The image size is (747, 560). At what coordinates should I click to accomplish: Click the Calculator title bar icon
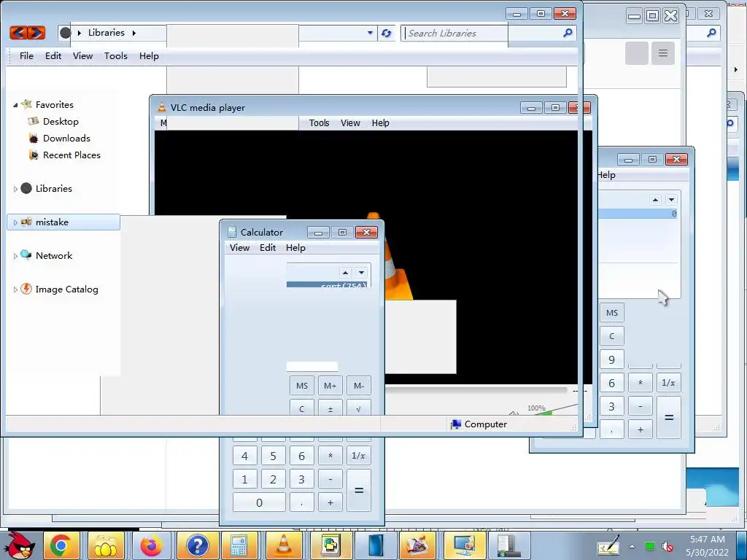[x=232, y=232]
